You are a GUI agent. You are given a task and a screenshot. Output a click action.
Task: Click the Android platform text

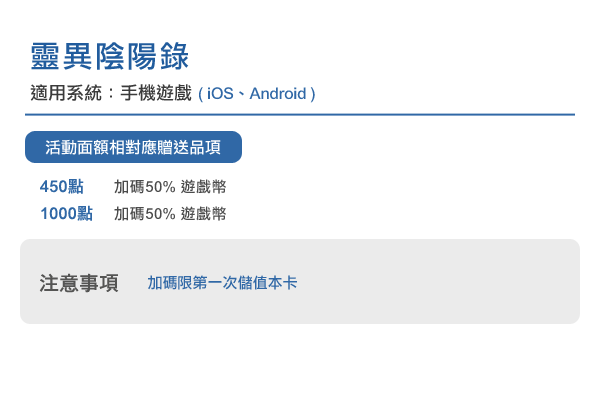click(x=278, y=94)
